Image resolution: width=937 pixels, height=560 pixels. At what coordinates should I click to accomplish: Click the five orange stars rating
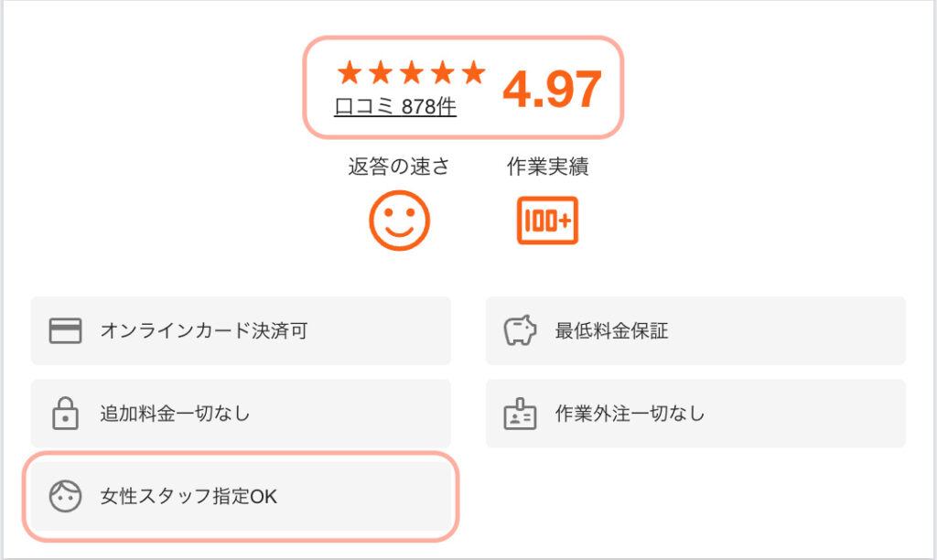pos(410,72)
